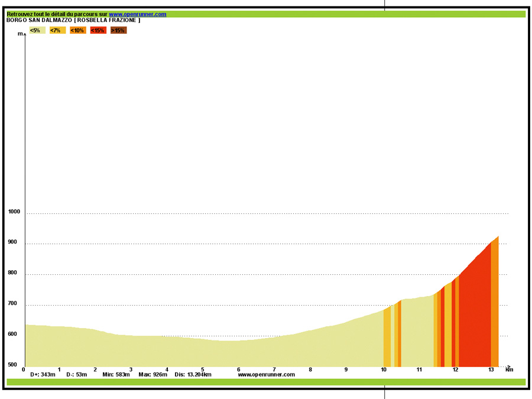Click the 'Retrouvez tout le détail' header text
Viewport: 532px width, 399px height.
(x=57, y=14)
